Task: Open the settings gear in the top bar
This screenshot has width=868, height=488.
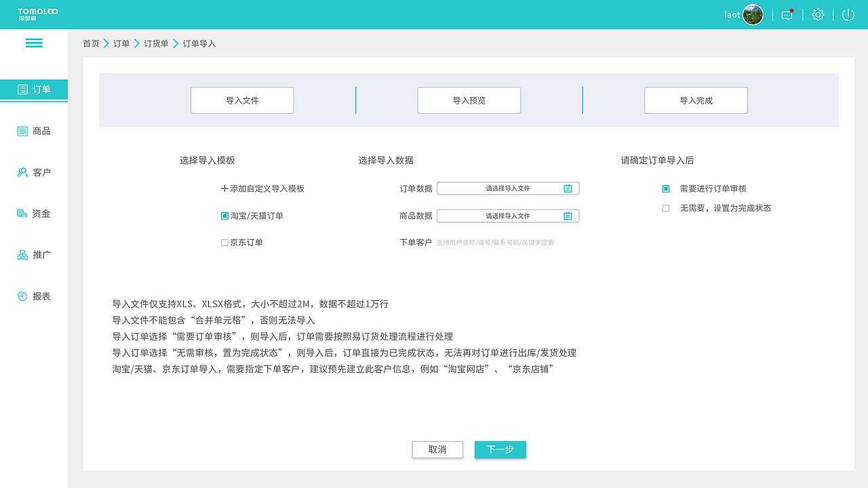Action: coord(818,14)
